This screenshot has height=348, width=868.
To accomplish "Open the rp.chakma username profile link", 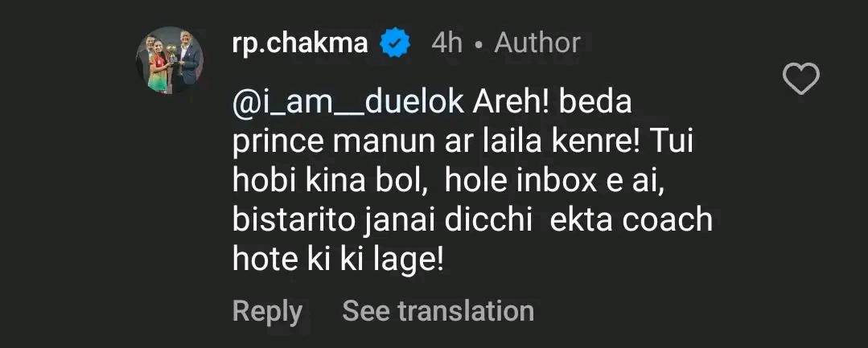I will pos(299,43).
